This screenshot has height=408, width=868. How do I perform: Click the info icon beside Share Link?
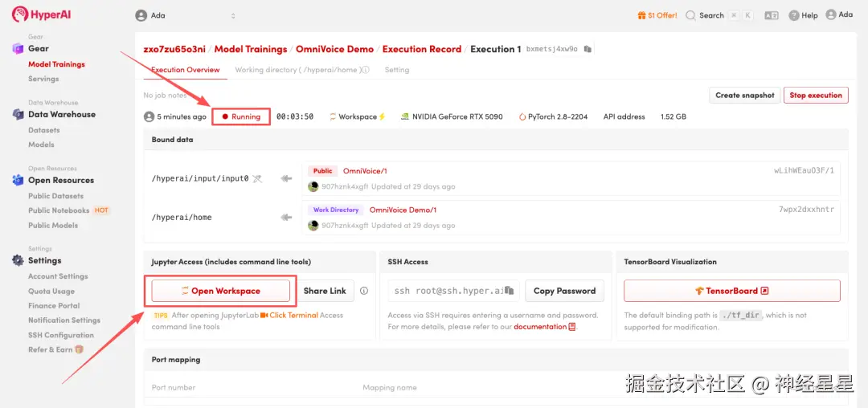[364, 291]
